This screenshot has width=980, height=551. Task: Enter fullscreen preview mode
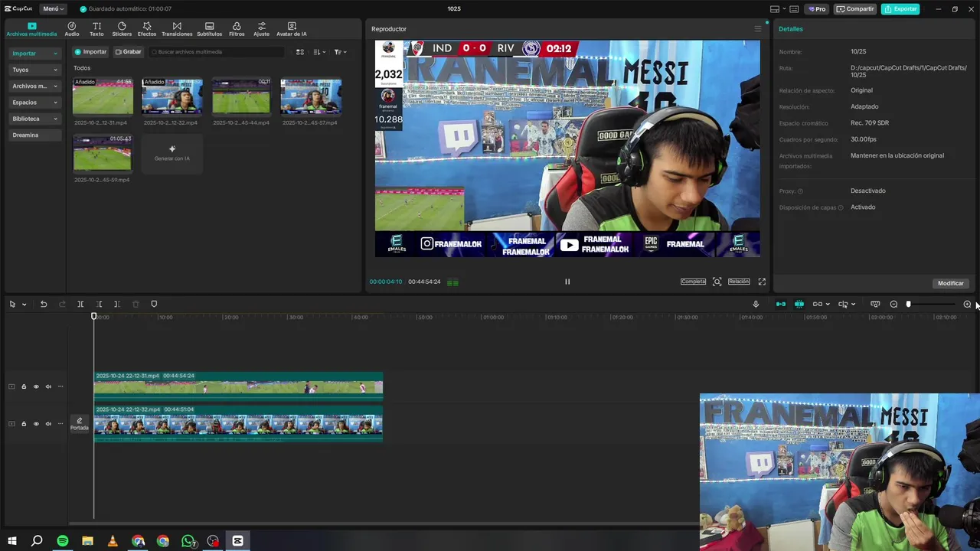coord(762,282)
